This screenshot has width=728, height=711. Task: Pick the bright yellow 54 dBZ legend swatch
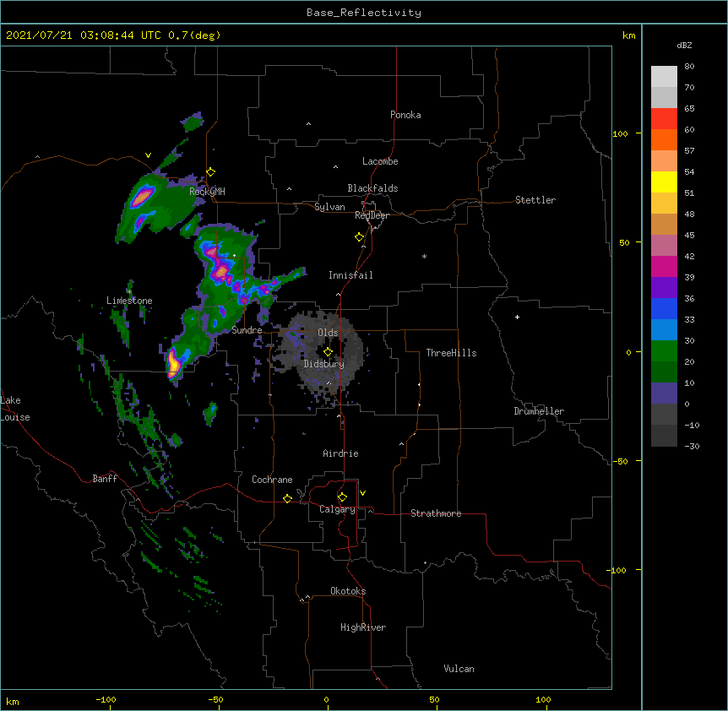(x=664, y=182)
